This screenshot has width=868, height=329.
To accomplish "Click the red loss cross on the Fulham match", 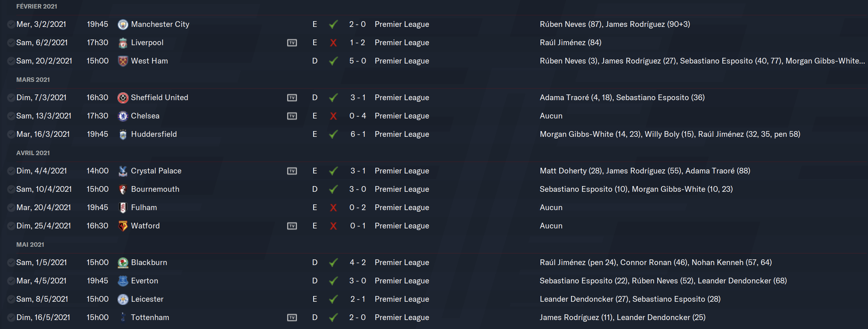I will tap(334, 208).
